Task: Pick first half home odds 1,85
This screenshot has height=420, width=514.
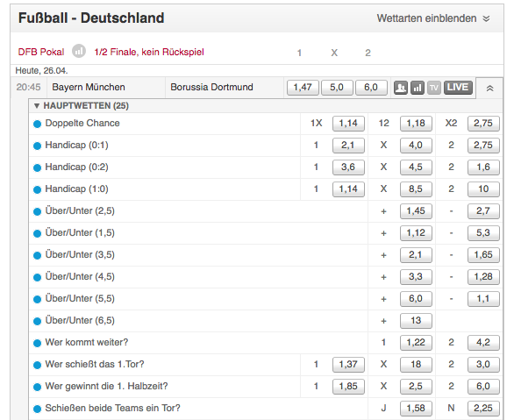Action: (x=348, y=387)
